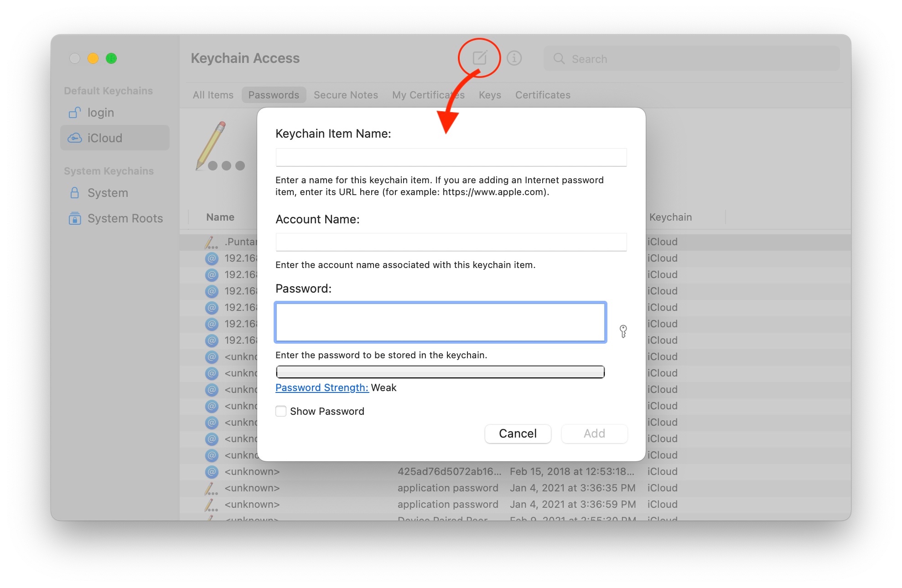Click the search magnifier icon
902x588 pixels.
point(559,59)
